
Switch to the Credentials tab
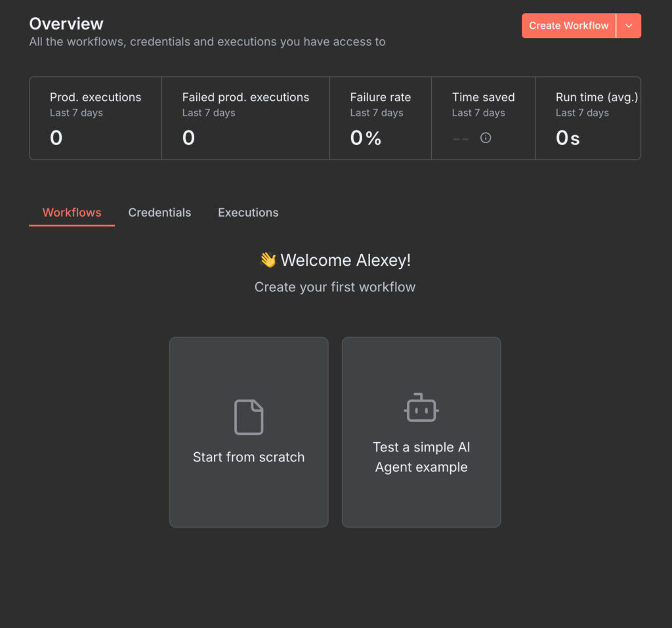(159, 213)
